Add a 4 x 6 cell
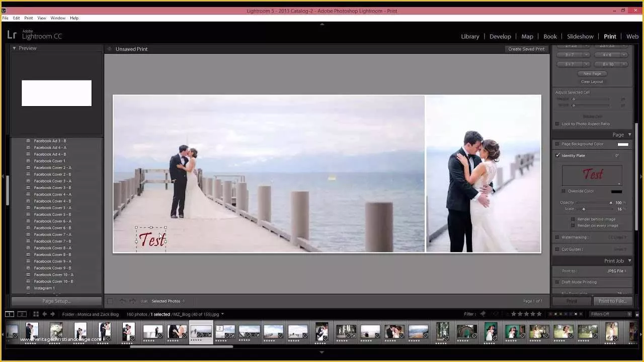This screenshot has height=362, width=644. (607, 55)
